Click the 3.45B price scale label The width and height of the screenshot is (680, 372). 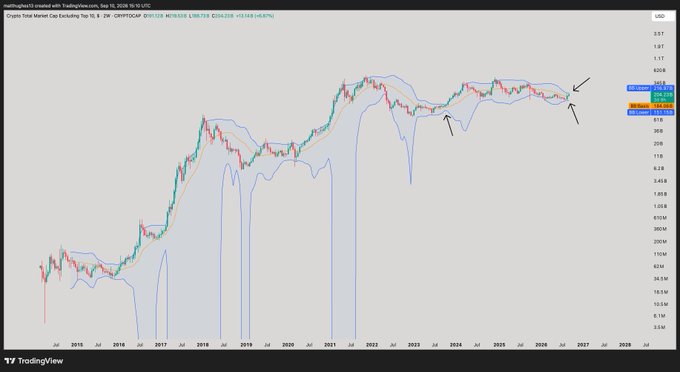pyautogui.click(x=660, y=181)
